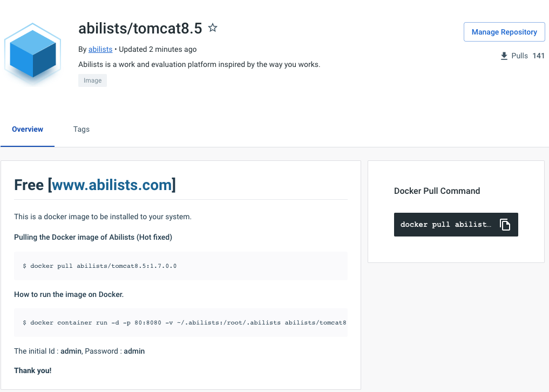The image size is (549, 392).
Task: Click the Thank you! text
Action: pos(32,370)
